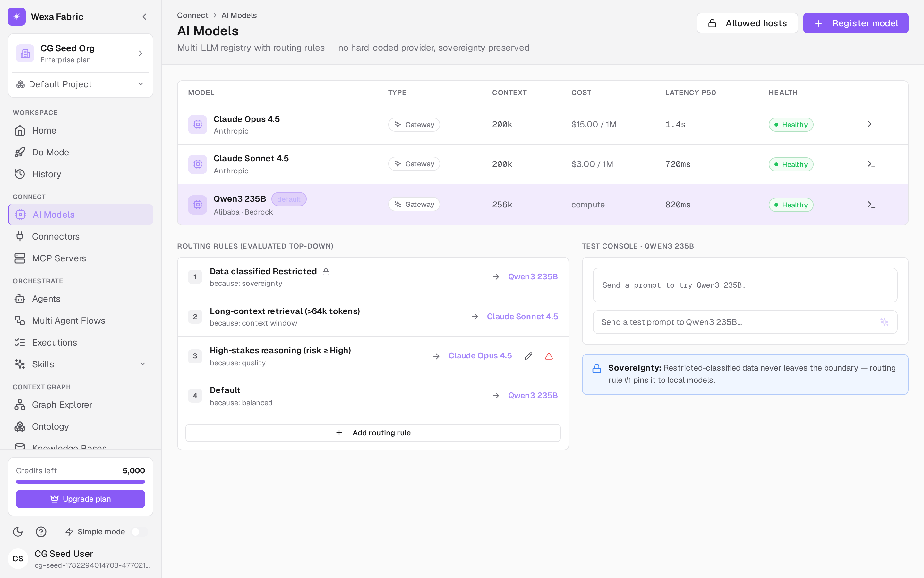This screenshot has width=924, height=578.
Task: Click the CG Seed Org building icon
Action: (25, 53)
